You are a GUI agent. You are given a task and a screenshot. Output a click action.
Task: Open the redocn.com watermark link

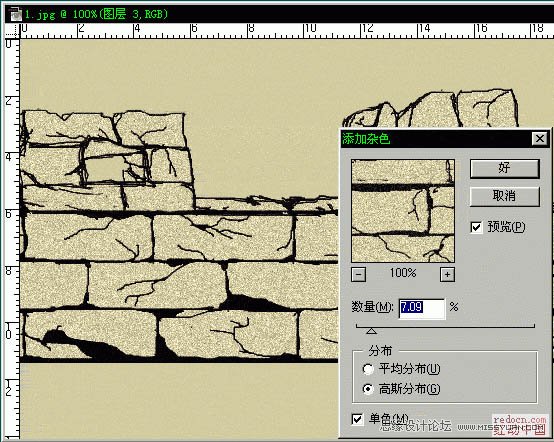(x=519, y=420)
